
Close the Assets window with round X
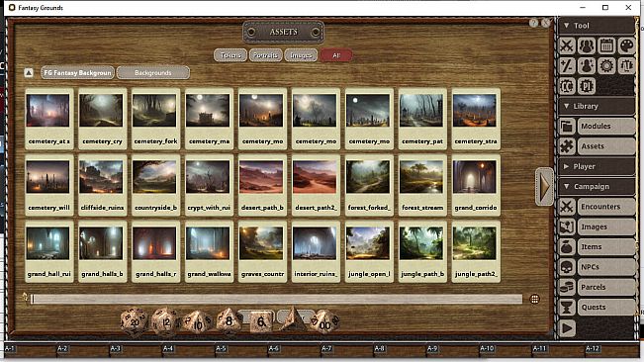[x=545, y=23]
